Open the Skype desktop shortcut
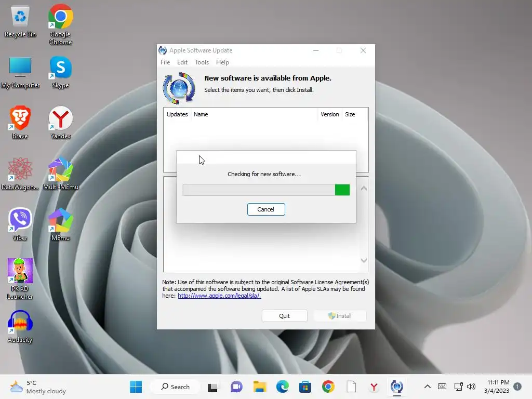The image size is (532, 399). pyautogui.click(x=60, y=72)
